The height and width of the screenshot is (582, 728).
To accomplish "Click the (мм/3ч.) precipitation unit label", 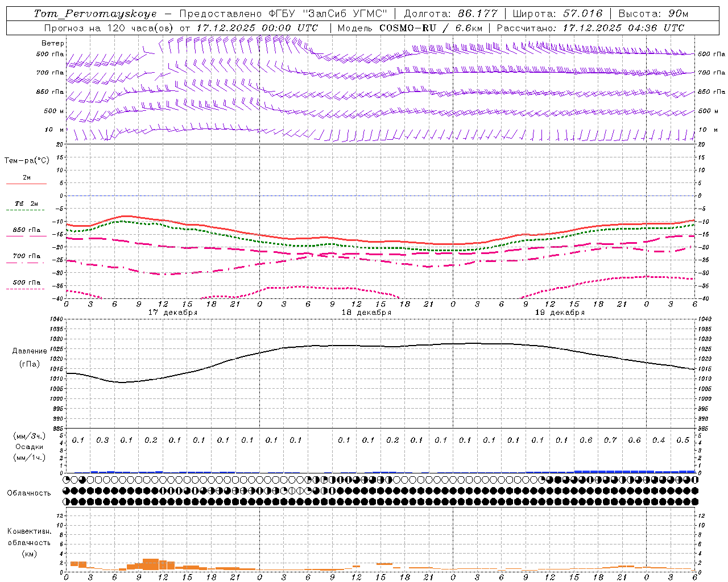I will pyautogui.click(x=30, y=436).
